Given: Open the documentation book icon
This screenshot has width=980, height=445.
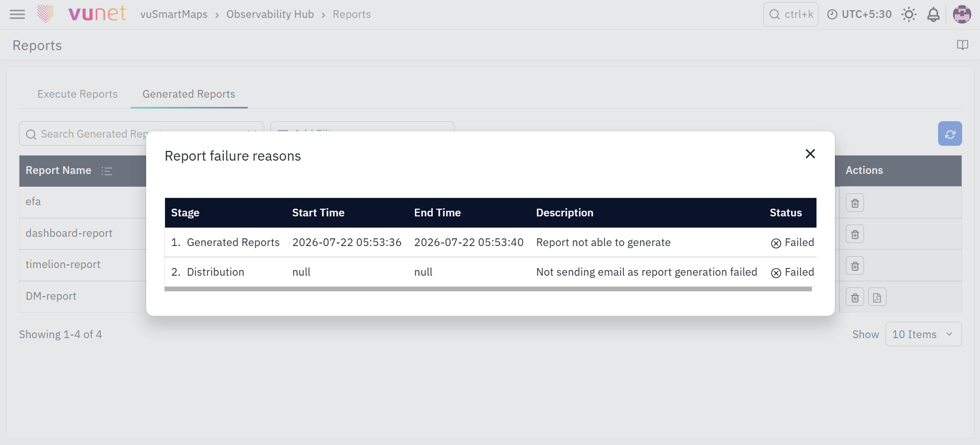Looking at the screenshot, I should tap(963, 45).
